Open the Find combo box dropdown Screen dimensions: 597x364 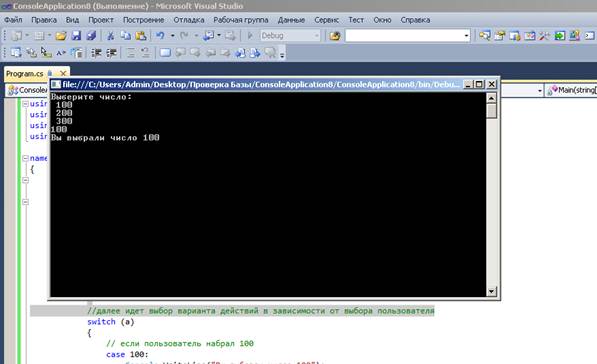coord(466,36)
